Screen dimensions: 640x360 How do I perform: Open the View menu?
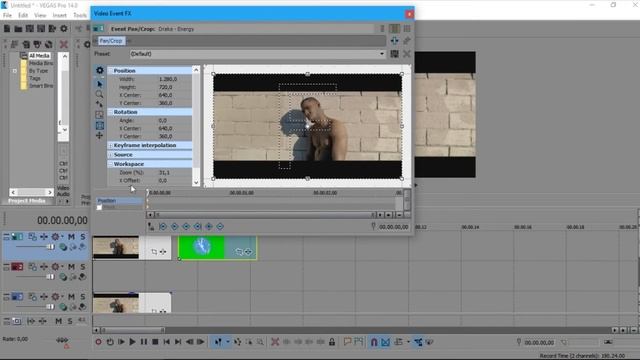click(x=40, y=15)
